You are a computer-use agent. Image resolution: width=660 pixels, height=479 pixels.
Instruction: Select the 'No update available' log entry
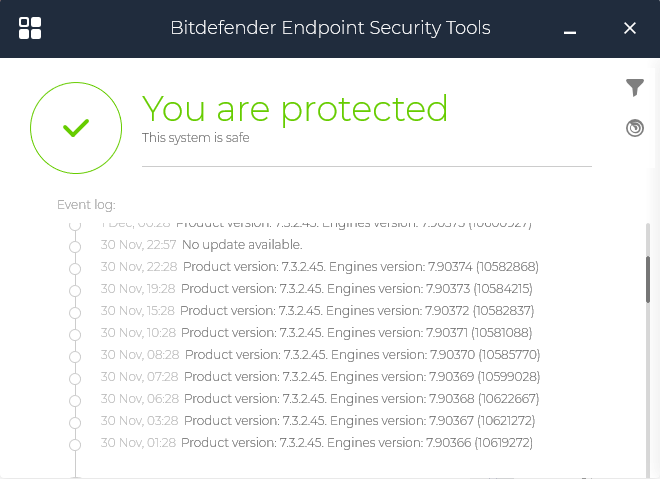coord(242,245)
